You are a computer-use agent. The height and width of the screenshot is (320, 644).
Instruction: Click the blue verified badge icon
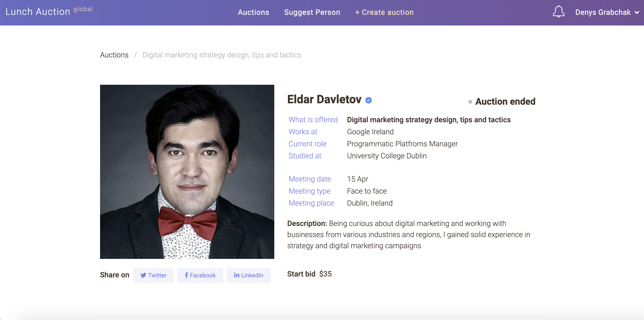coord(368,100)
